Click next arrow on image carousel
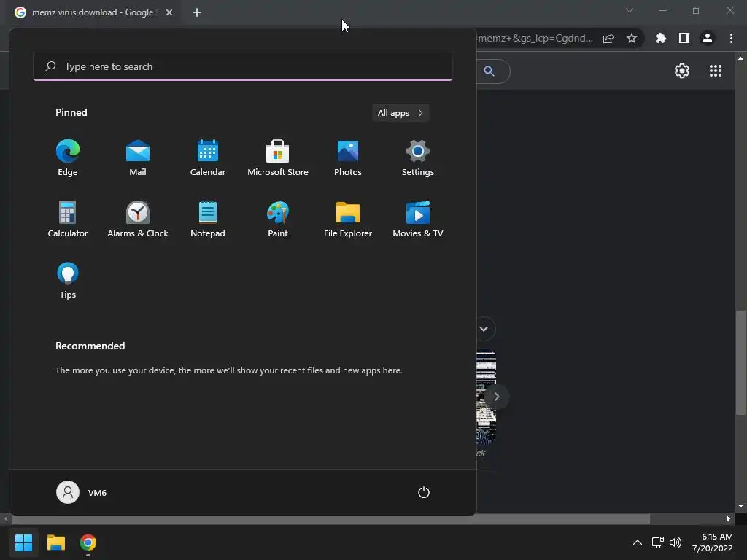The width and height of the screenshot is (747, 560). (x=496, y=397)
